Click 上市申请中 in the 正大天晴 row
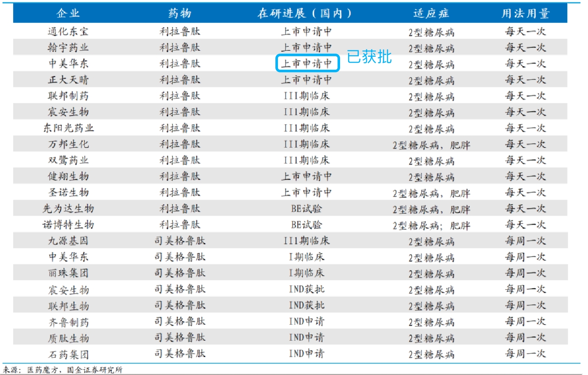Viewport: 588px width, 375px height. [x=307, y=80]
